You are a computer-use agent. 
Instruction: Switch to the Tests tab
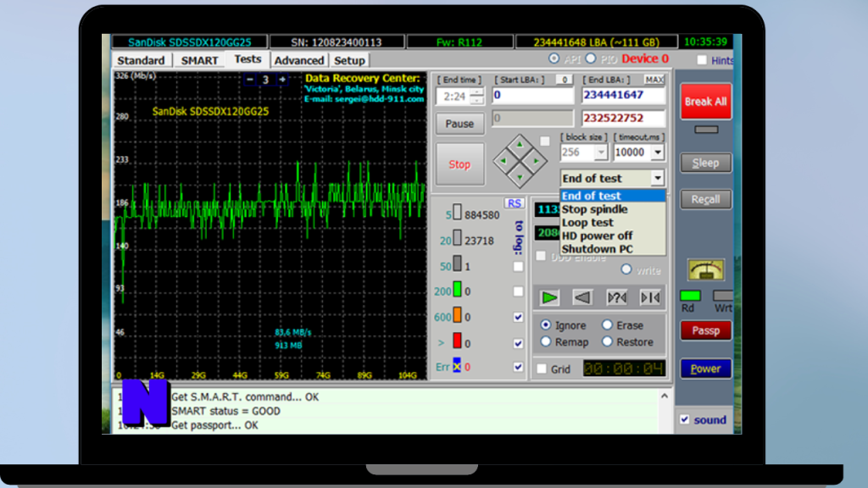pos(248,59)
